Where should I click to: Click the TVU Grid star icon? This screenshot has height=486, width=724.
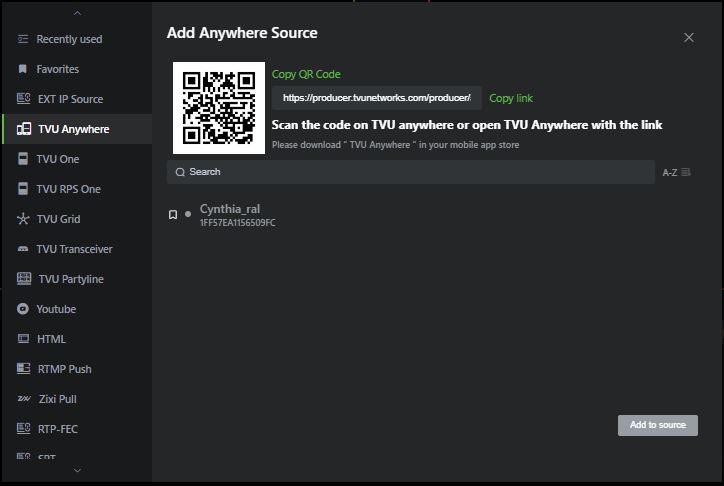click(x=23, y=219)
